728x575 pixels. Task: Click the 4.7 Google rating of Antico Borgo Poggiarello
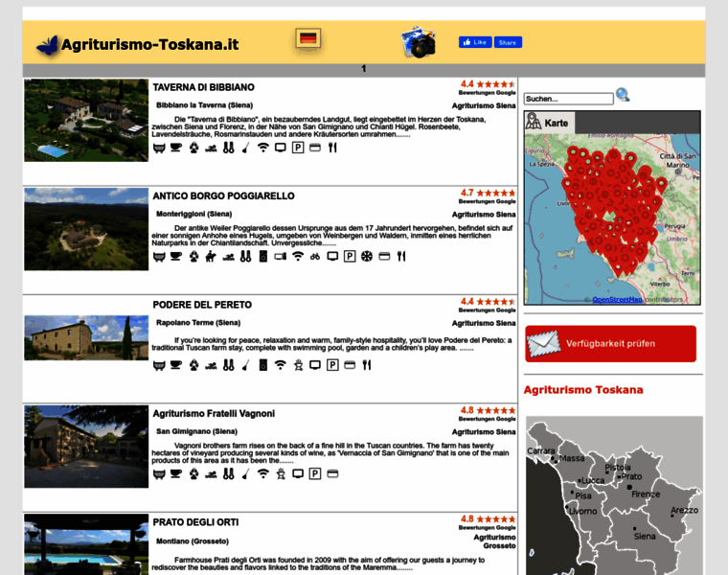click(488, 193)
